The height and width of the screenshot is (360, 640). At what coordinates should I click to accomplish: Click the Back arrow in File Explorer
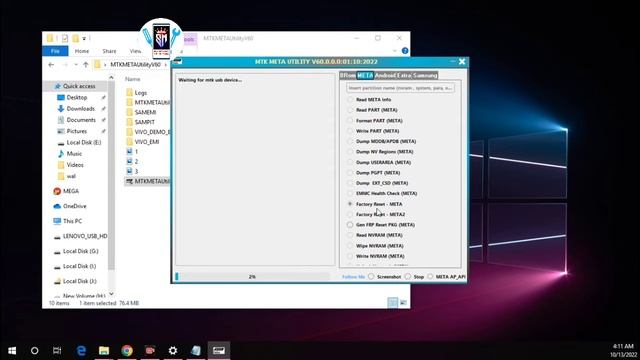pyautogui.click(x=51, y=64)
